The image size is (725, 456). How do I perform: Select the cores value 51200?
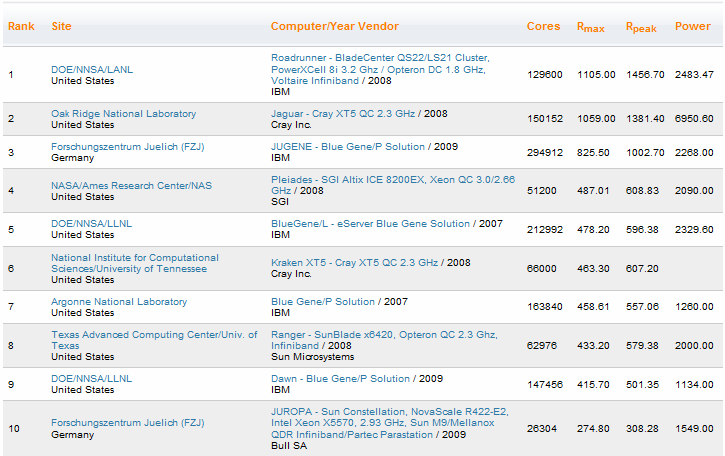(x=542, y=191)
